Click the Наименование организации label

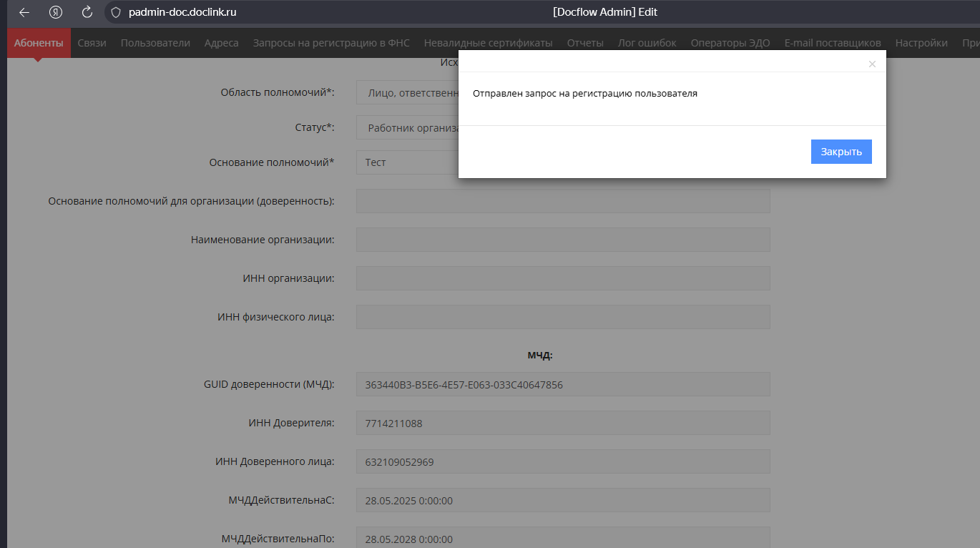click(x=263, y=240)
